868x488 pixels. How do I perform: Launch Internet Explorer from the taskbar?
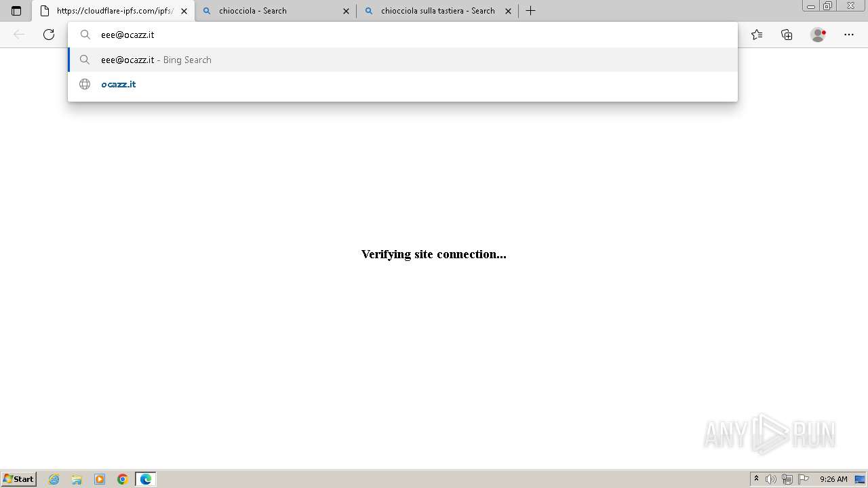pos(54,479)
